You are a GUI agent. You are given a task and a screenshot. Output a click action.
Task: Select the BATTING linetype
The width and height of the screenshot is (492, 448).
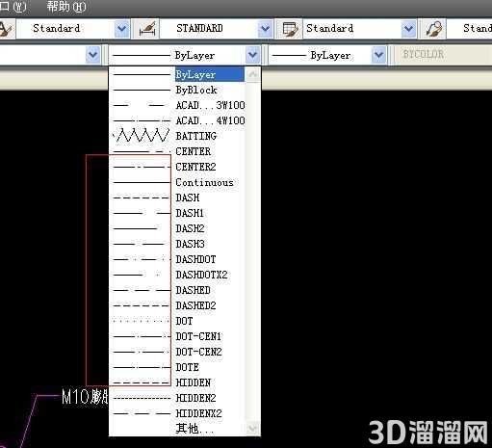(177, 136)
